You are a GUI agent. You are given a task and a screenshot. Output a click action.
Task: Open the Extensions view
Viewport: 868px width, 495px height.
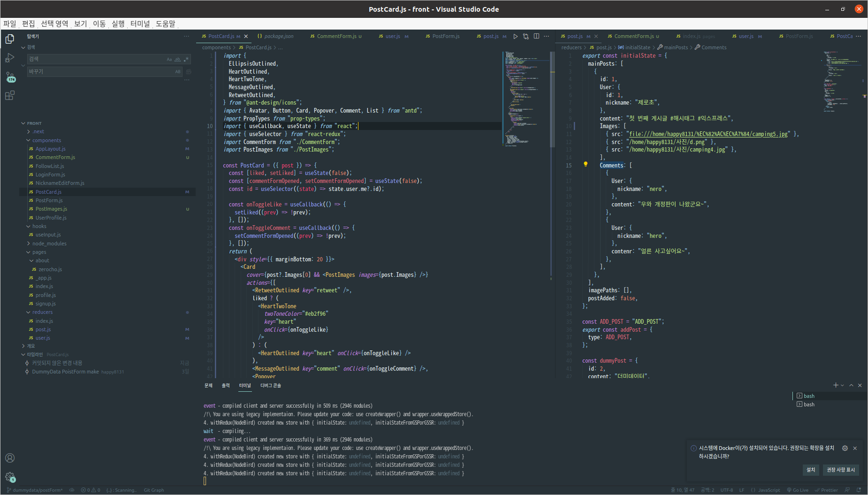(x=9, y=96)
